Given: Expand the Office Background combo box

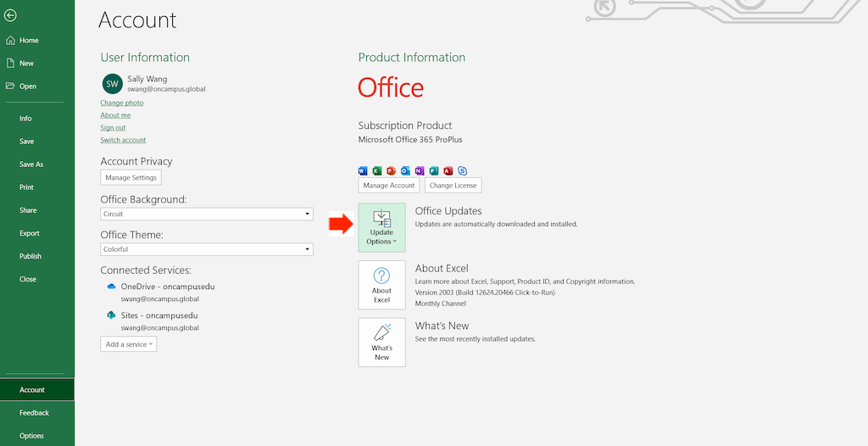Looking at the screenshot, I should coord(207,214).
